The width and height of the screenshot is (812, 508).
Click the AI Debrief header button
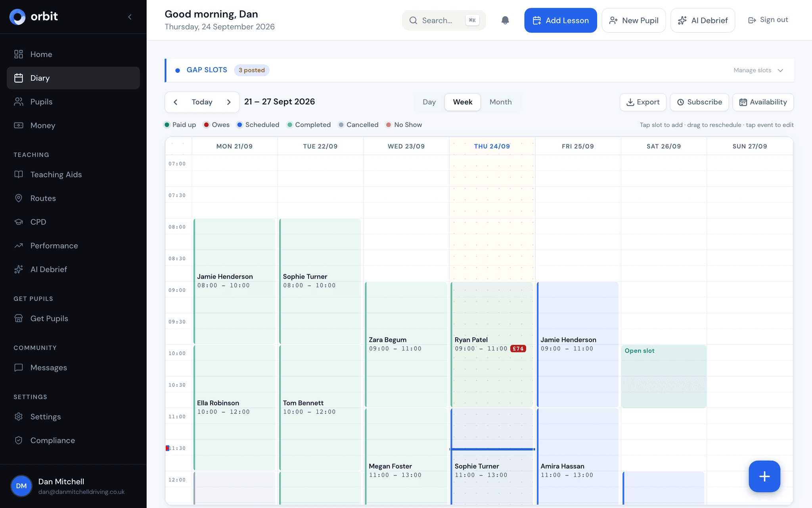pos(703,20)
